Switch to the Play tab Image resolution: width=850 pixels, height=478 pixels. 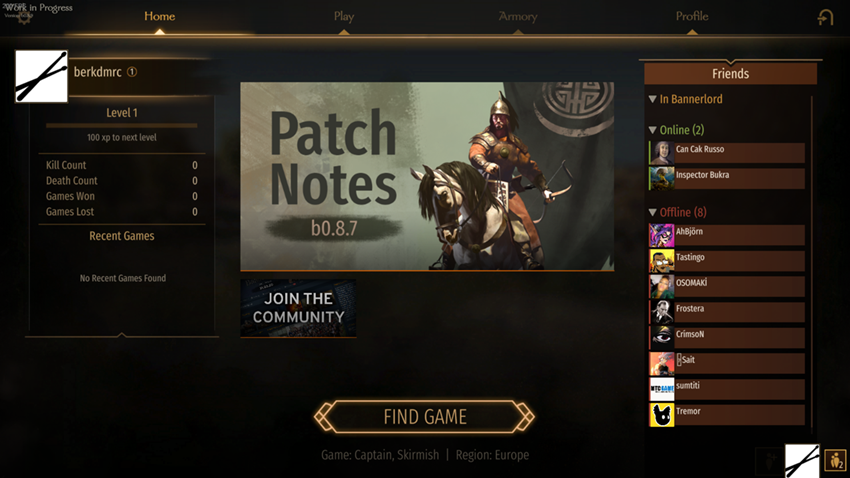[x=344, y=16]
